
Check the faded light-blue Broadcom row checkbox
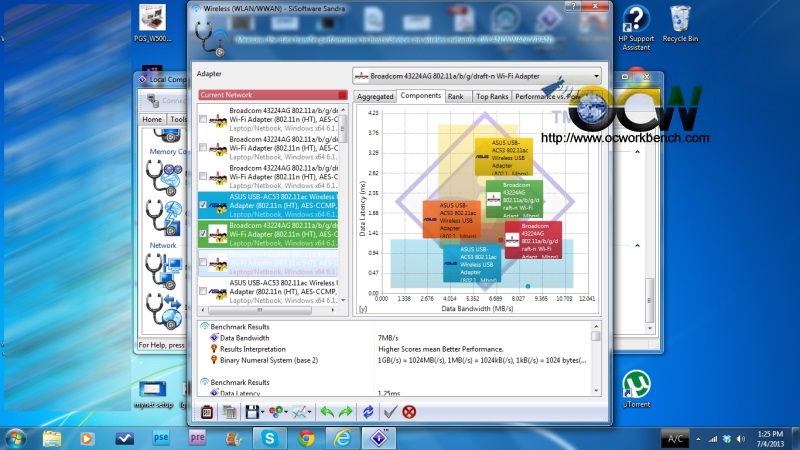click(x=203, y=262)
